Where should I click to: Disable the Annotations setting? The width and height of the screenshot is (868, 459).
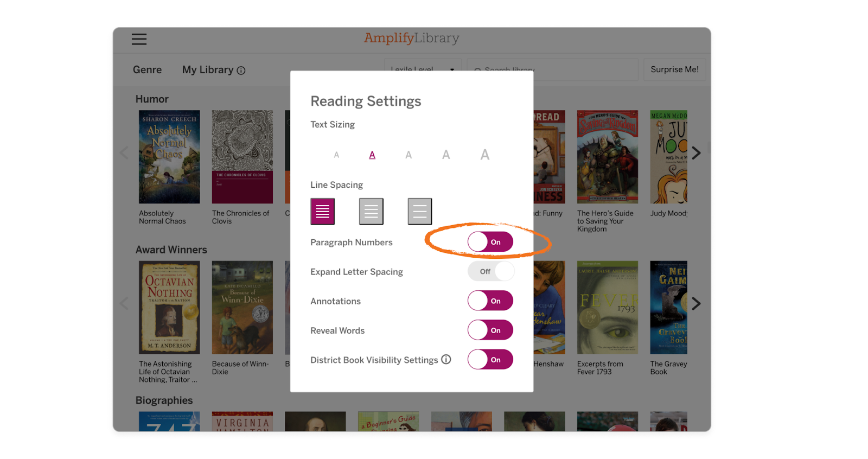coord(490,300)
